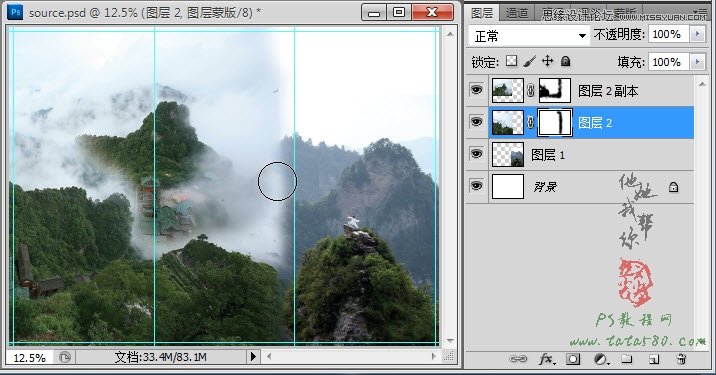
Task: Hide the 背景 background layer
Action: click(476, 185)
